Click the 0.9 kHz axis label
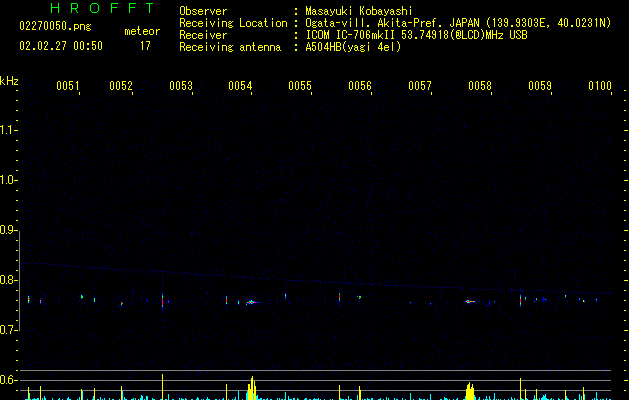The image size is (629, 400). [x=8, y=230]
